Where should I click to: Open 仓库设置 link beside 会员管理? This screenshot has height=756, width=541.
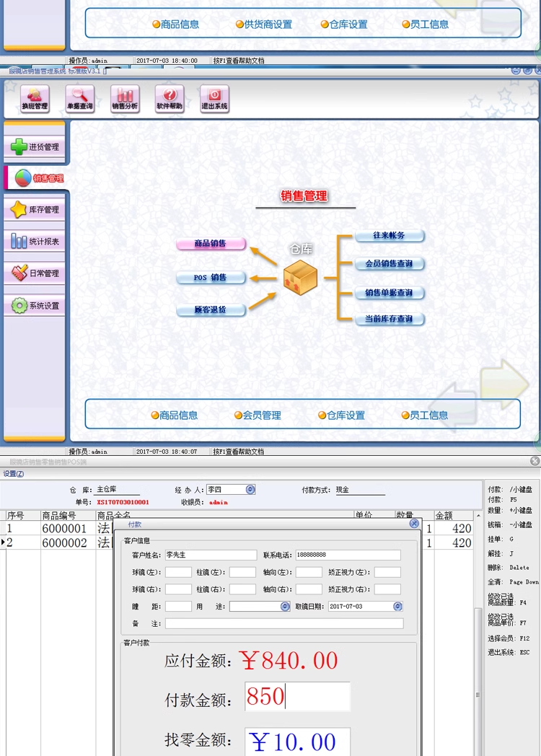pyautogui.click(x=341, y=415)
